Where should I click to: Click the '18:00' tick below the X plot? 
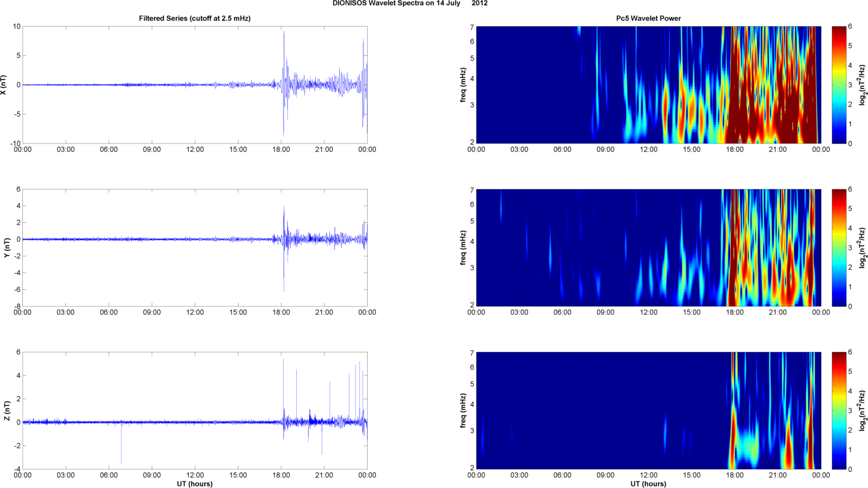click(281, 150)
